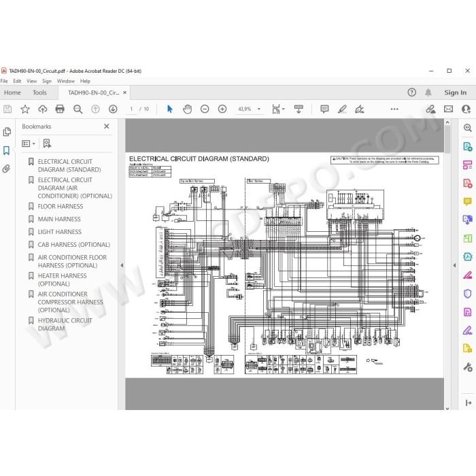Open Export PDF tool in right pane
Image resolution: width=476 pixels, height=476 pixels.
pos(468,147)
